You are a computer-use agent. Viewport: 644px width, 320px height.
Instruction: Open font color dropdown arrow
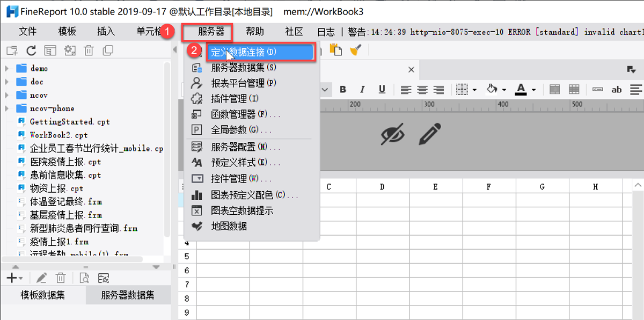pyautogui.click(x=533, y=90)
